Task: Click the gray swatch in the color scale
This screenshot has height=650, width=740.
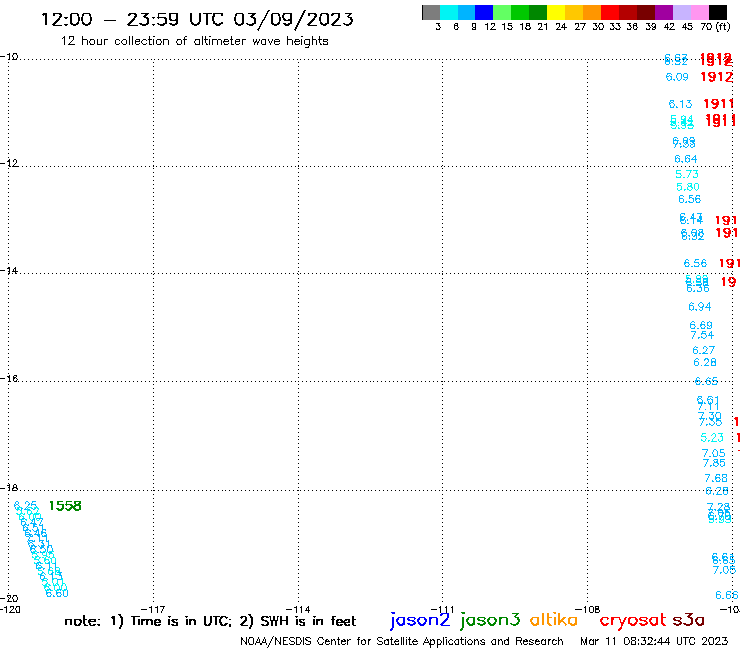Action: pyautogui.click(x=431, y=12)
